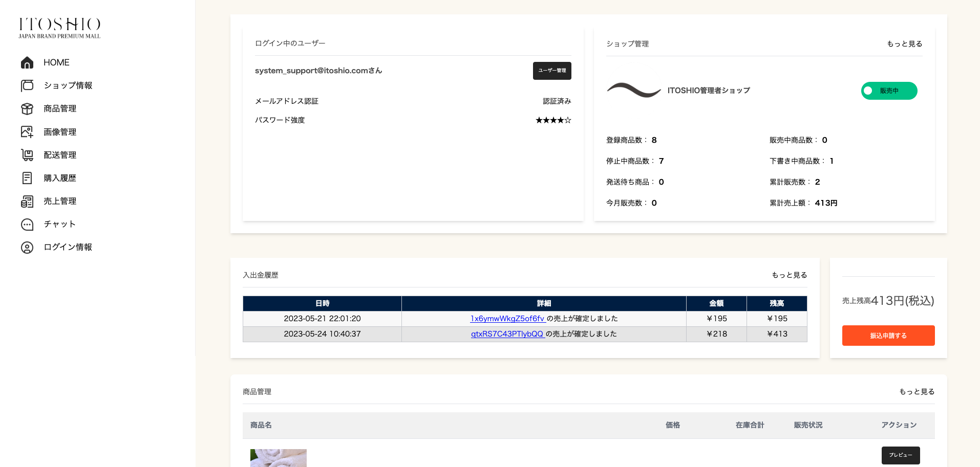Select the 商品管理 box icon
This screenshot has height=467, width=980.
(27, 108)
